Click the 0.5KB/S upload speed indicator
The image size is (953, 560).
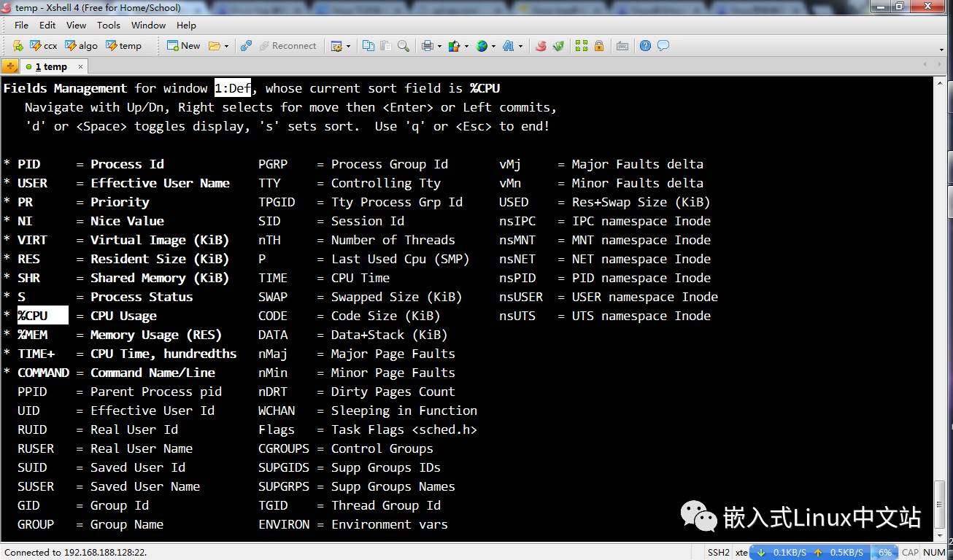[x=838, y=552]
